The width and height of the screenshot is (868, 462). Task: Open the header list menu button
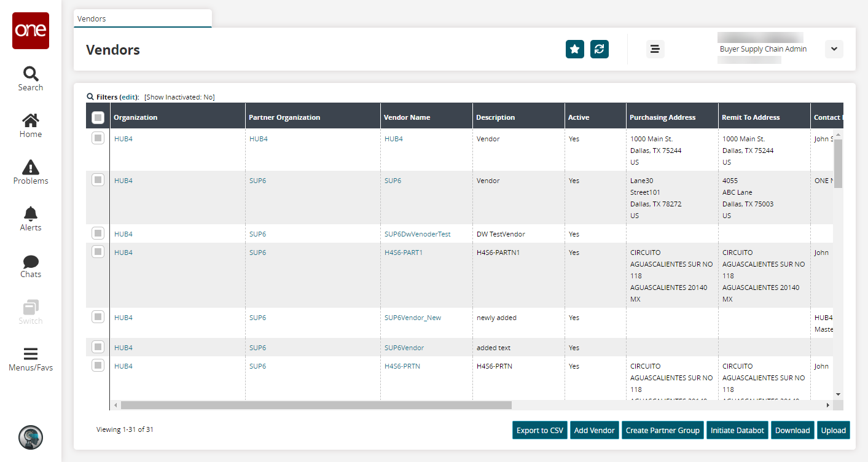tap(655, 49)
